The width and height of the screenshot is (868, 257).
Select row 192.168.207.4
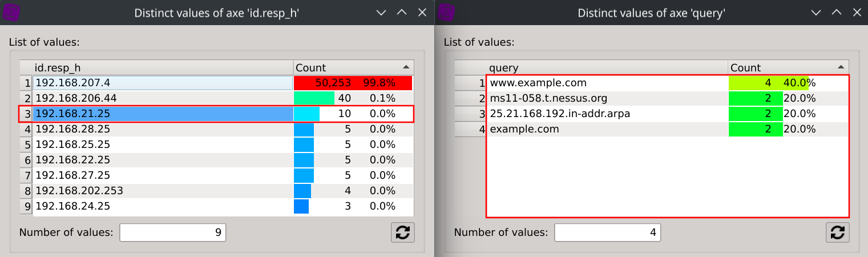pos(163,83)
